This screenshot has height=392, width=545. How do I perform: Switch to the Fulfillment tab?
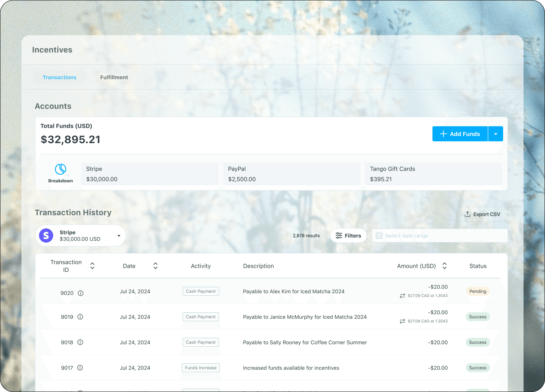114,77
